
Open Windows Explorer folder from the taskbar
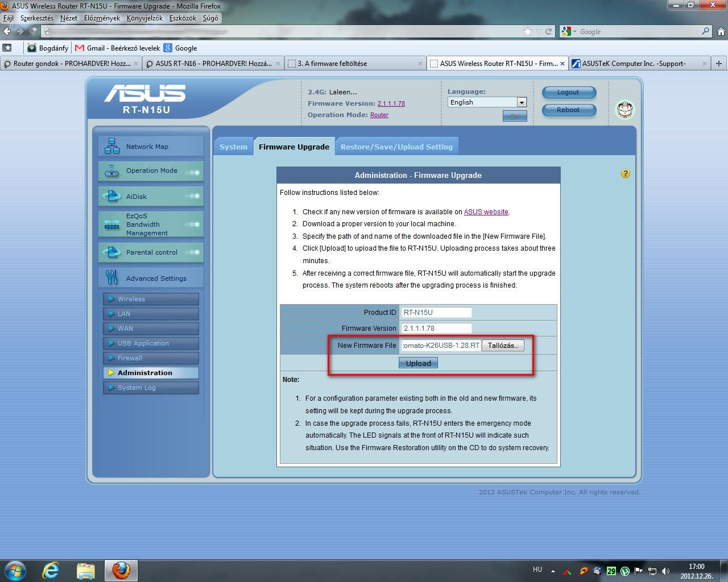[x=85, y=570]
